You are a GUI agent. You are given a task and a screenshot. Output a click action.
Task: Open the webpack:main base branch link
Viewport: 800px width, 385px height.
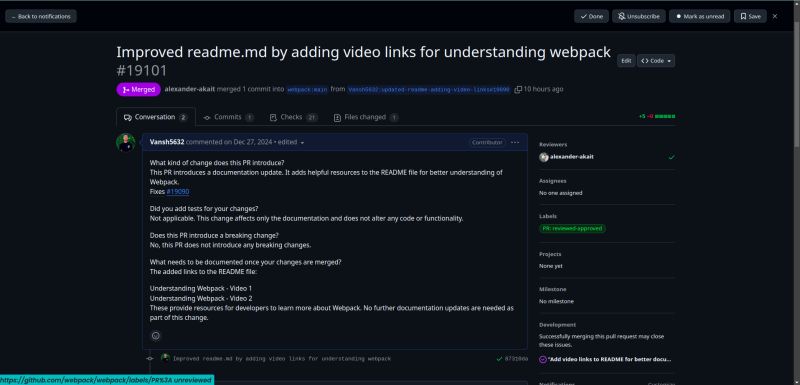point(307,89)
